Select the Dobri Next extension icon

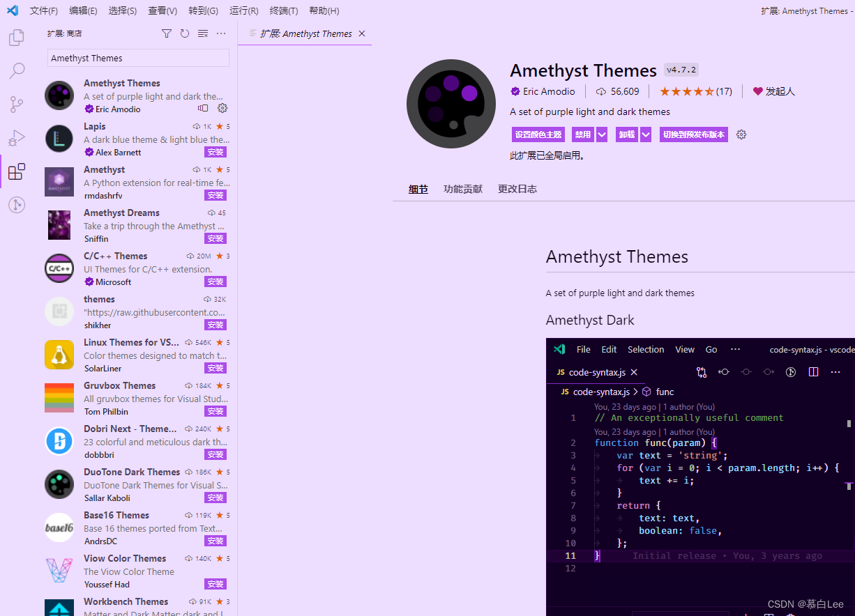tap(59, 441)
